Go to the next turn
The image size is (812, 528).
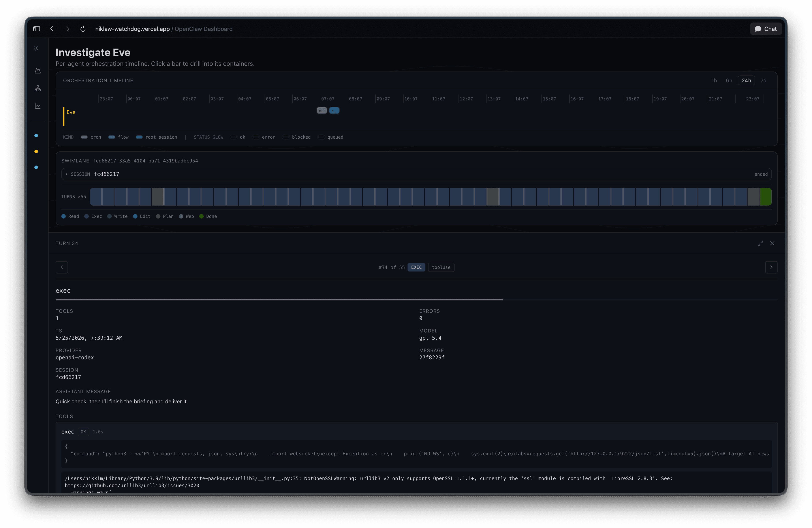(771, 267)
